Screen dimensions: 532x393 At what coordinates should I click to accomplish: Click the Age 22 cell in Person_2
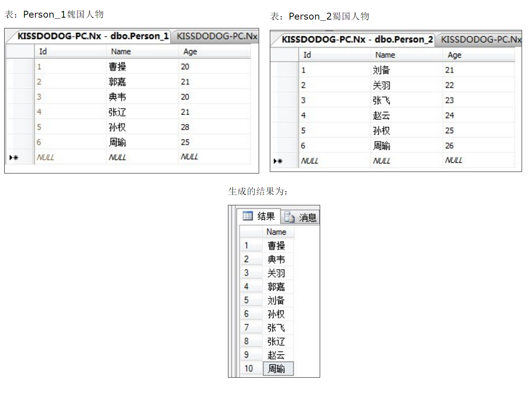tap(479, 85)
